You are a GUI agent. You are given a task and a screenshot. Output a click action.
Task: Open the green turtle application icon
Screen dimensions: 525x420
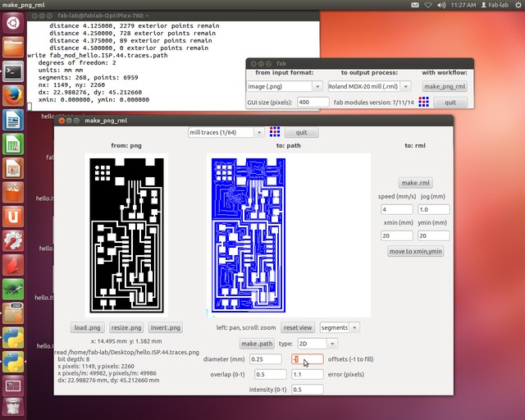[x=13, y=290]
